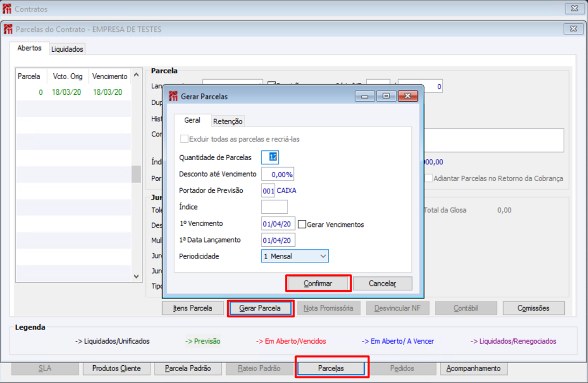Minimize the Gerar Parcelas dialog

pyautogui.click(x=365, y=96)
